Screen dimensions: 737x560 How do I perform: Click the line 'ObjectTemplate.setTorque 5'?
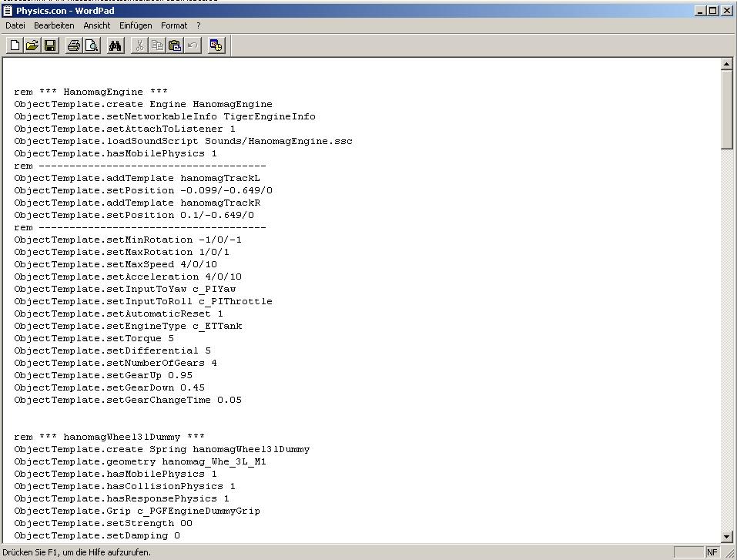94,338
